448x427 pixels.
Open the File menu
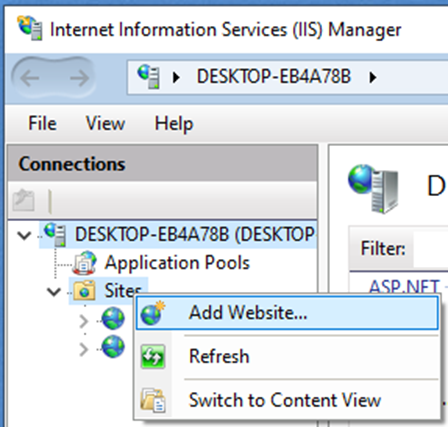pos(42,124)
